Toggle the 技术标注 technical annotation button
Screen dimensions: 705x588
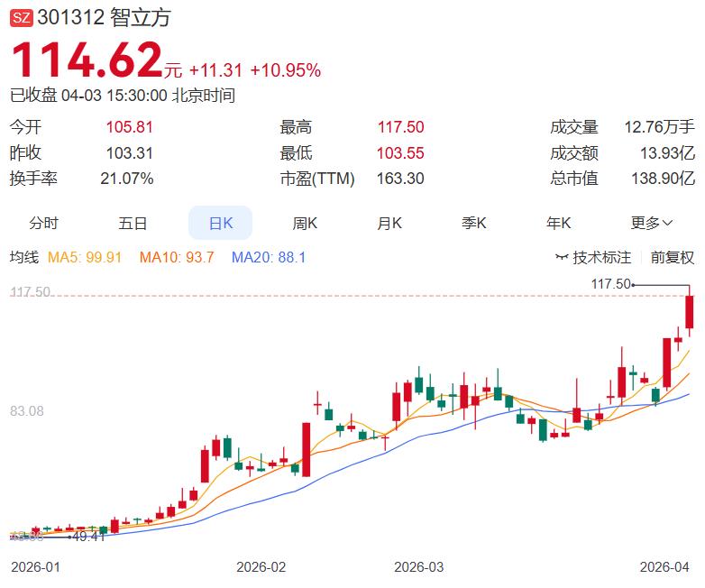click(x=593, y=257)
